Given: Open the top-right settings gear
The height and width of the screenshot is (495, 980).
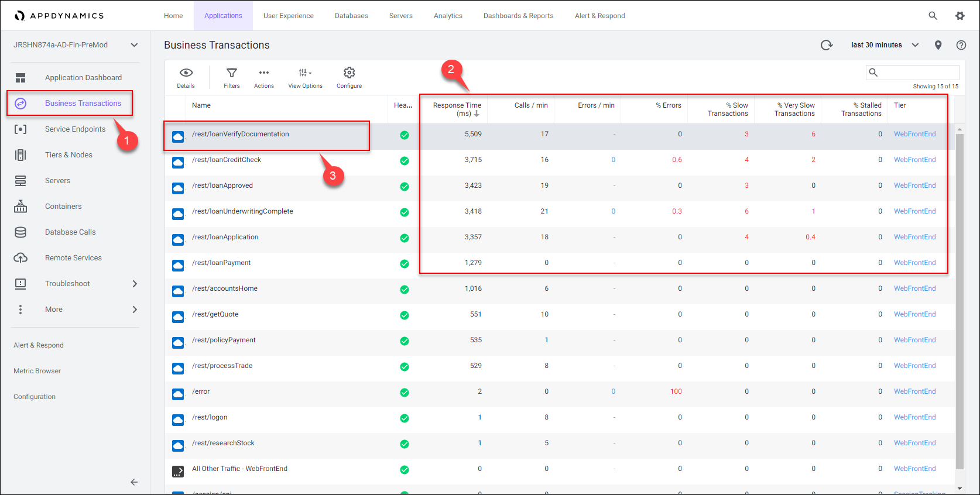Looking at the screenshot, I should click(960, 16).
